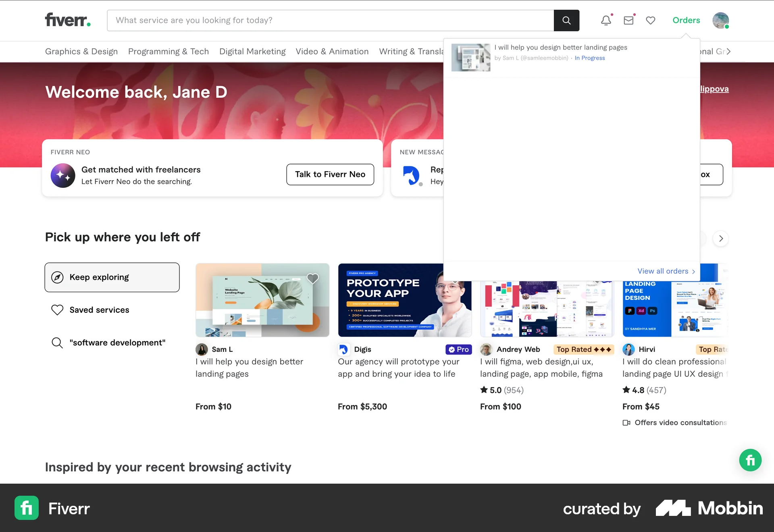Open the profile avatar menu
This screenshot has width=774, height=532.
tap(721, 20)
